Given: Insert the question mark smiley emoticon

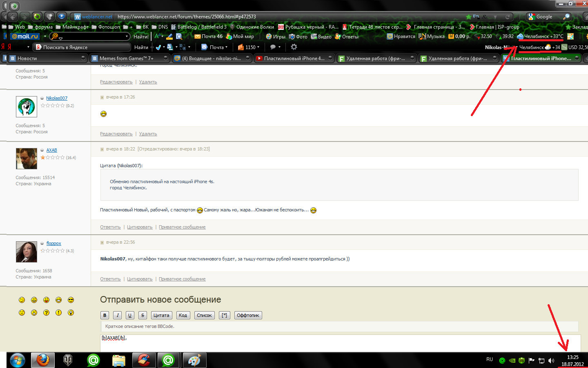Looking at the screenshot, I should (46, 313).
